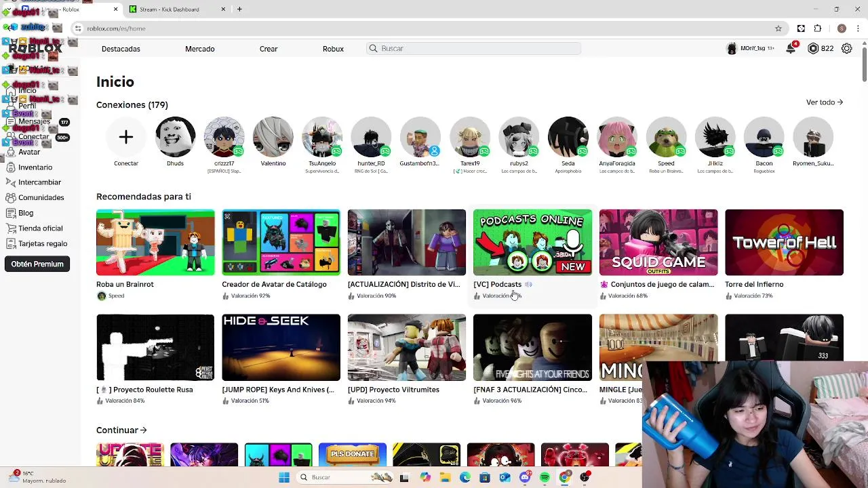The image size is (868, 488).
Task: Go to Comunidades in the sidebar
Action: (x=35, y=198)
